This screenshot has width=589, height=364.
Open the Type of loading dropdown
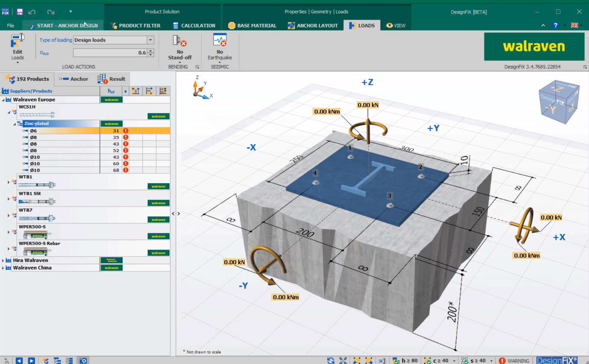tap(150, 40)
